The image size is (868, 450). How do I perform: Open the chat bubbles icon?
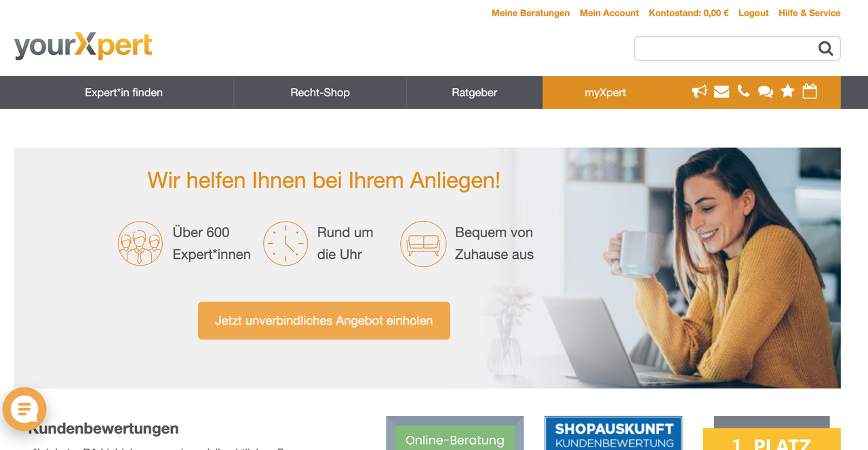point(766,91)
